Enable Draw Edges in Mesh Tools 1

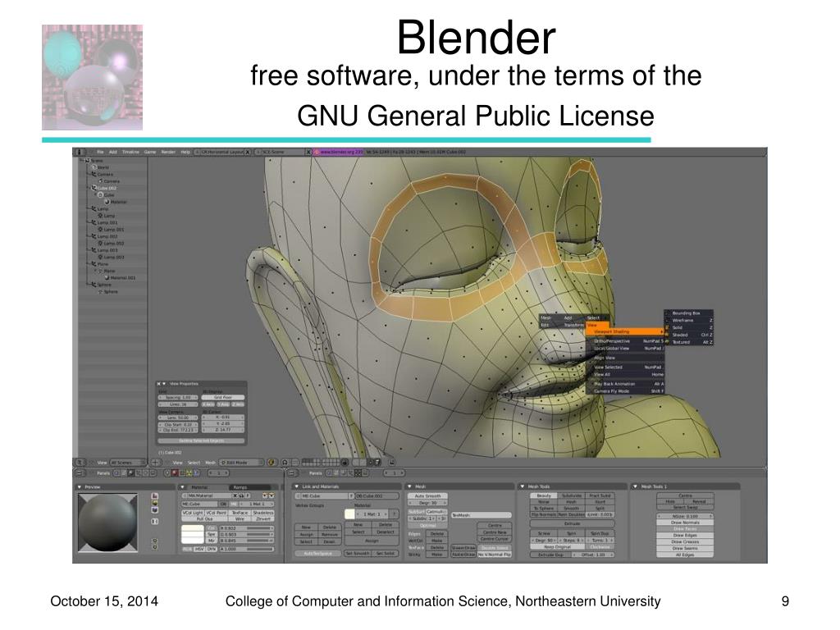685,535
